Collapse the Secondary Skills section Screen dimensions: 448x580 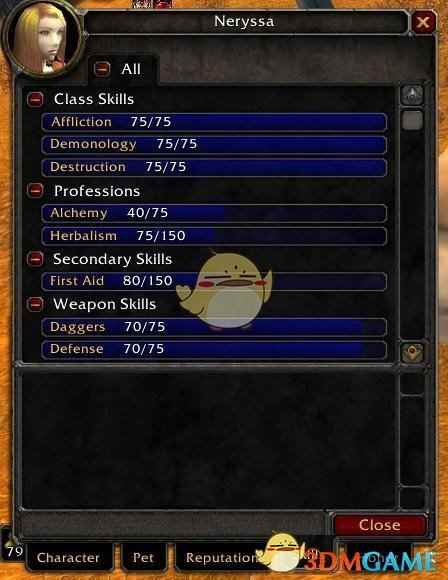coord(36,259)
